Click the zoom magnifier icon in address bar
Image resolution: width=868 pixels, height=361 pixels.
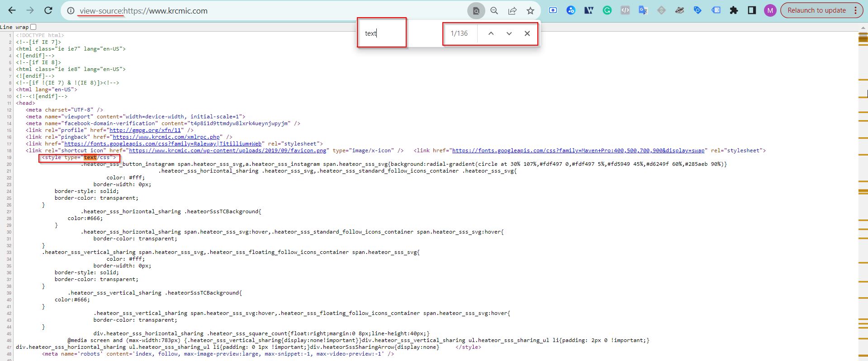(x=494, y=10)
